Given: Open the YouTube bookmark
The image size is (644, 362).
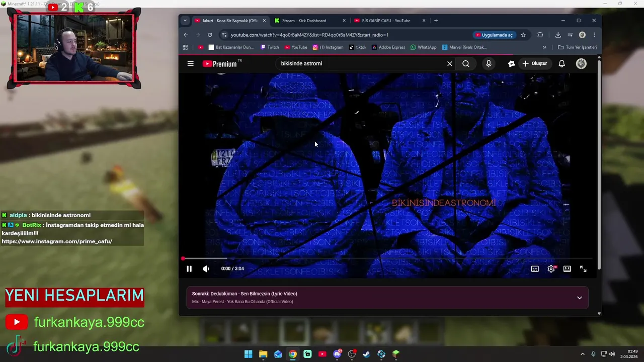Looking at the screenshot, I should click(296, 47).
